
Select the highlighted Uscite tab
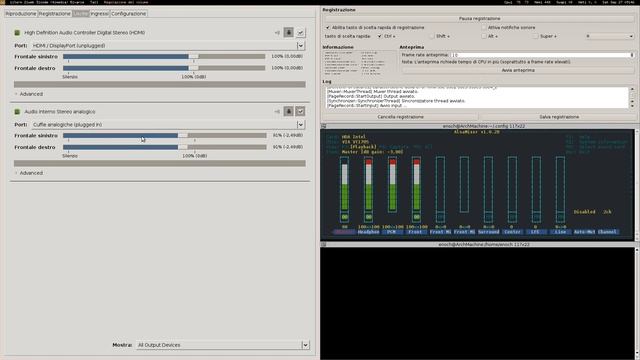(80, 13)
